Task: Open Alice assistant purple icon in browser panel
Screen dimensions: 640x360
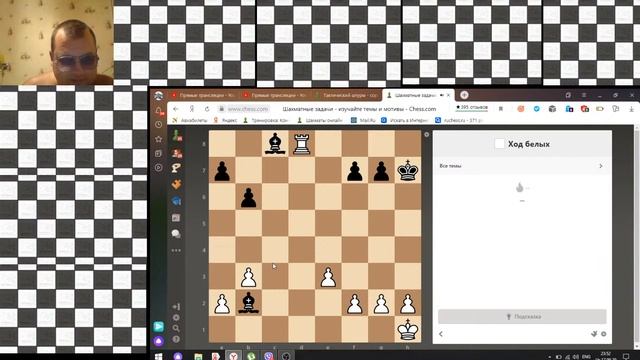Action: tap(159, 341)
